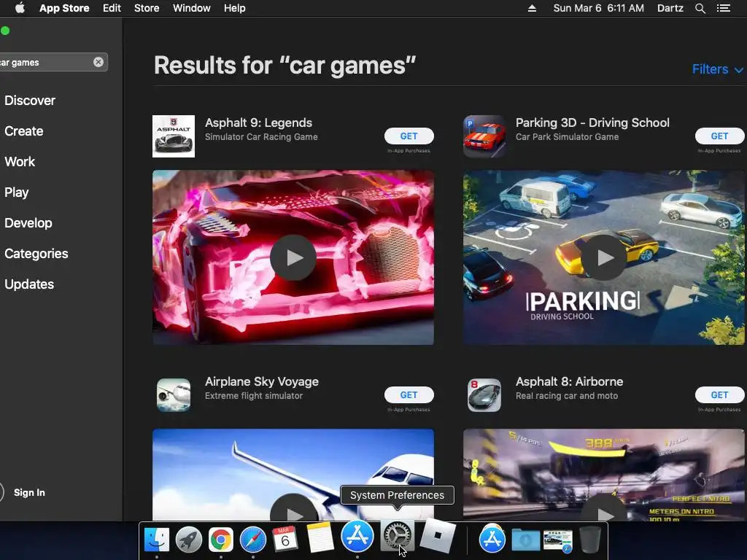Image resolution: width=747 pixels, height=560 pixels.
Task: Go to Play section
Action: (17, 192)
